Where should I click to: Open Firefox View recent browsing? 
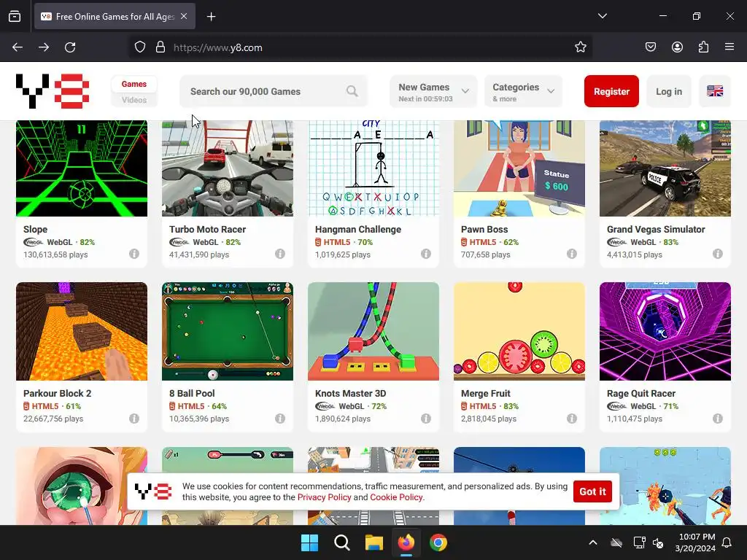[x=15, y=17]
